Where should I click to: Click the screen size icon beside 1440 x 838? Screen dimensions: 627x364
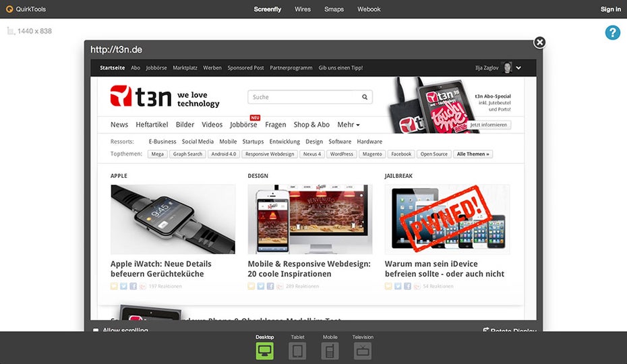click(x=11, y=31)
